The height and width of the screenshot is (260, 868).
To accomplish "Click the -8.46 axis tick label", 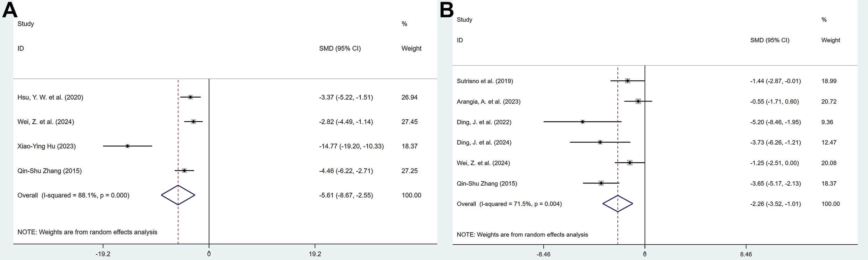I will tap(543, 254).
